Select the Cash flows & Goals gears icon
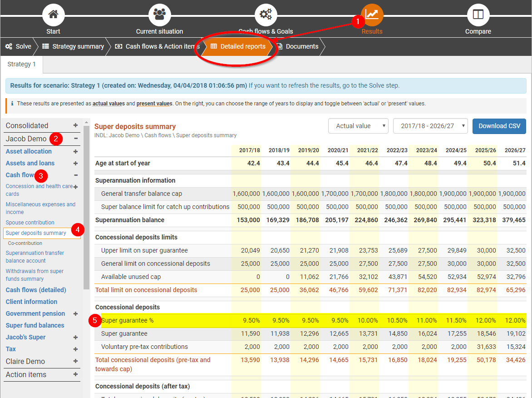Image resolution: width=532 pixels, height=398 pixels. click(266, 15)
